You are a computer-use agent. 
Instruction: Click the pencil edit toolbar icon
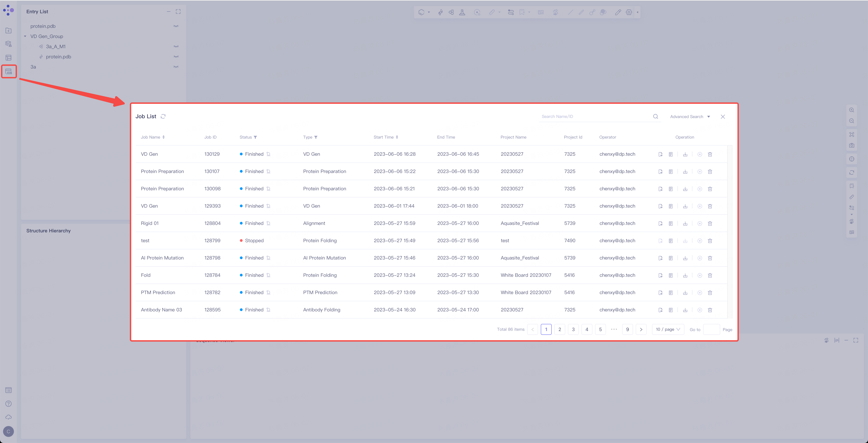[618, 12]
